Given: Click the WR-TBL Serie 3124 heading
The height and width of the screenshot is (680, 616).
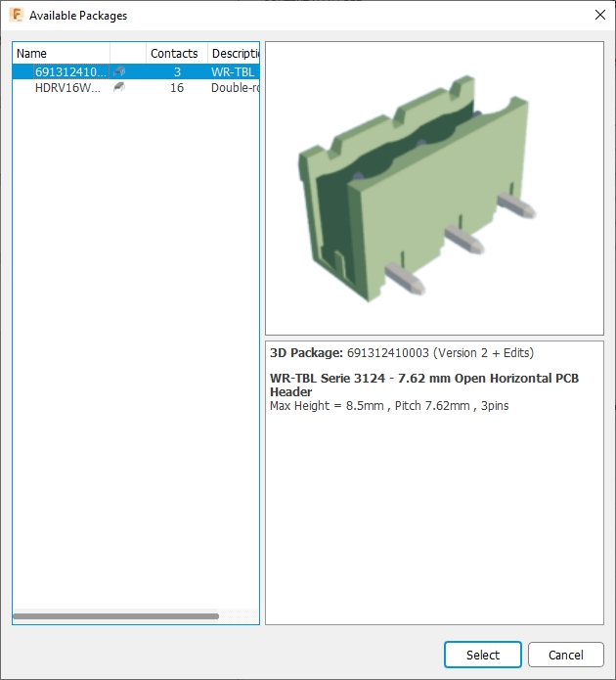Looking at the screenshot, I should pos(424,385).
